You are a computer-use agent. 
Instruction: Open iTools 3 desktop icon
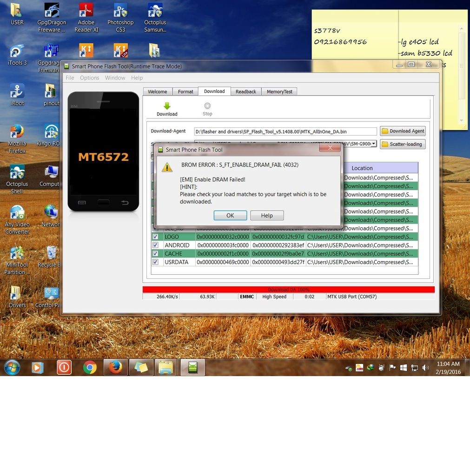(17, 52)
